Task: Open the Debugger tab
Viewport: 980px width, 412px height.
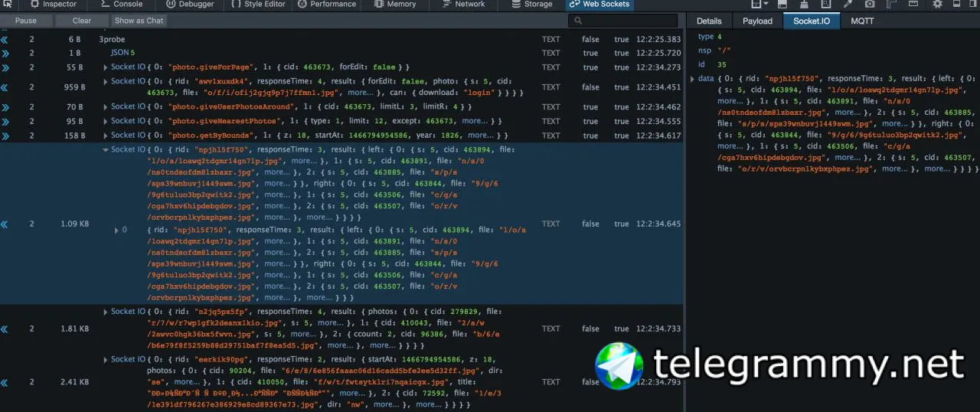Action: pyautogui.click(x=188, y=4)
